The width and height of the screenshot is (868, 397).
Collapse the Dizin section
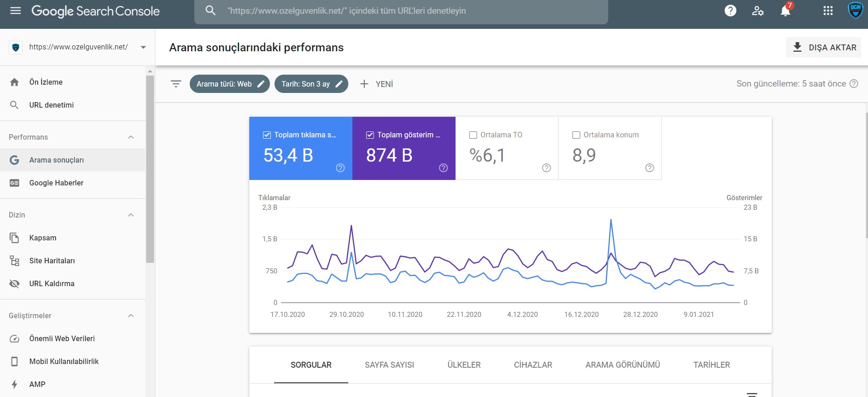point(131,215)
